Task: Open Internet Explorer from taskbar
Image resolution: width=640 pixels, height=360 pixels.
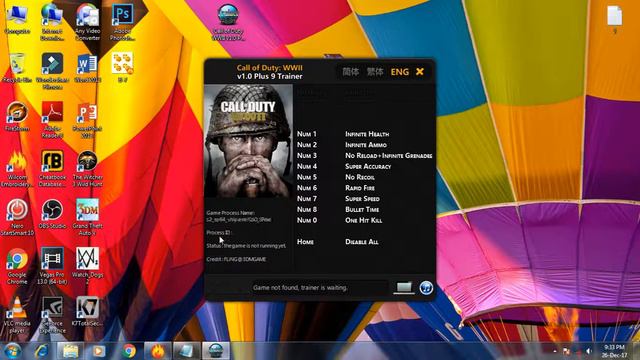Action: [x=41, y=351]
